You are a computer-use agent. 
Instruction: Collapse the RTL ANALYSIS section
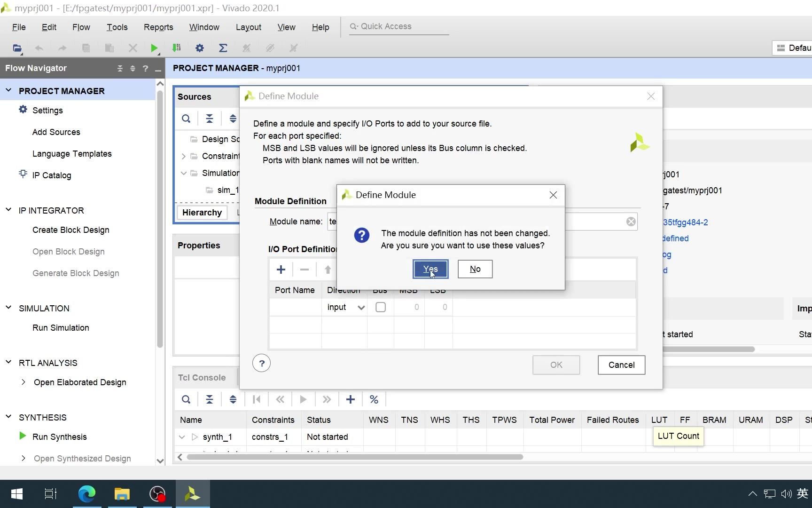8,362
